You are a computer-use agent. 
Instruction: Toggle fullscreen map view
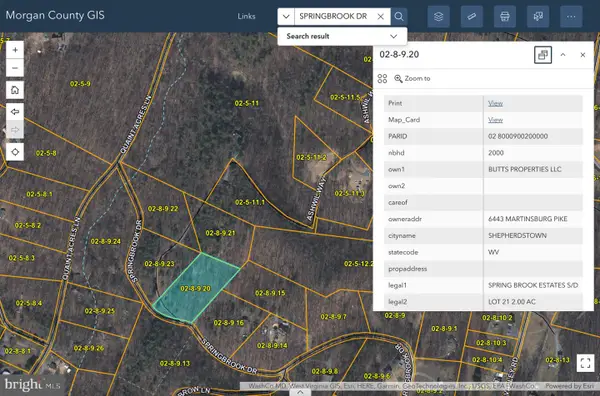585,363
